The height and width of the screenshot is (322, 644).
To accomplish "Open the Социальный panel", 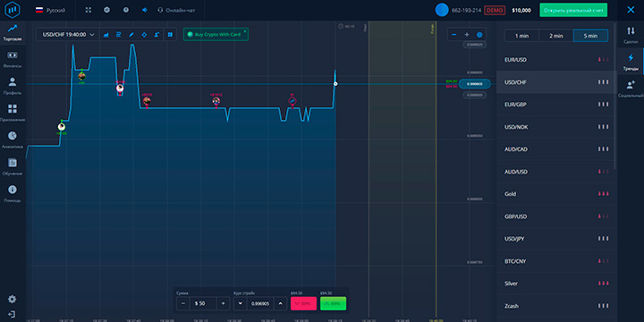I will (x=631, y=89).
